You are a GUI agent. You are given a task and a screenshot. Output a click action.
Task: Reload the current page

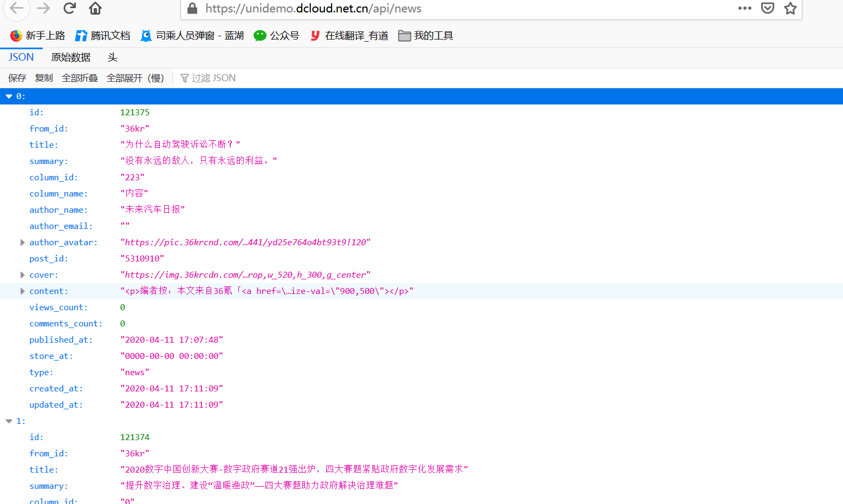[69, 8]
